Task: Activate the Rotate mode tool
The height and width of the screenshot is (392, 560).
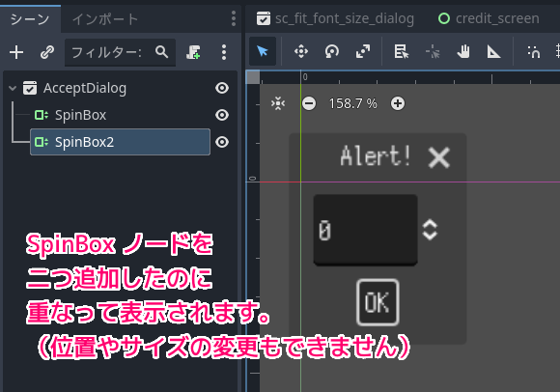Action: pos(332,51)
